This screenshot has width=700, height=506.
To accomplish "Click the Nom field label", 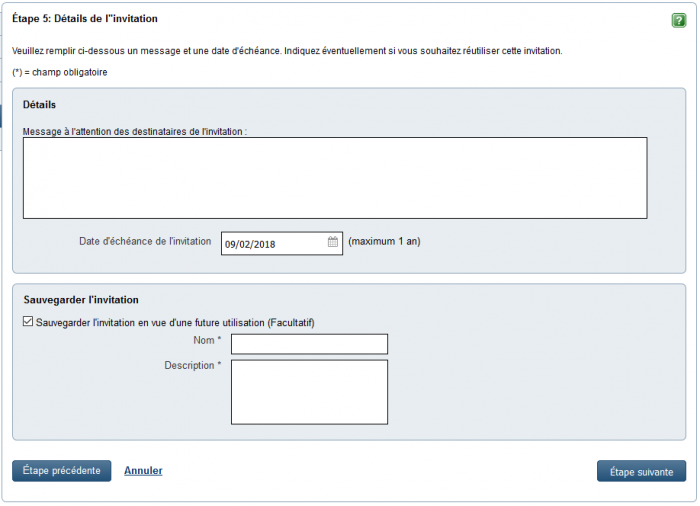I will click(207, 340).
